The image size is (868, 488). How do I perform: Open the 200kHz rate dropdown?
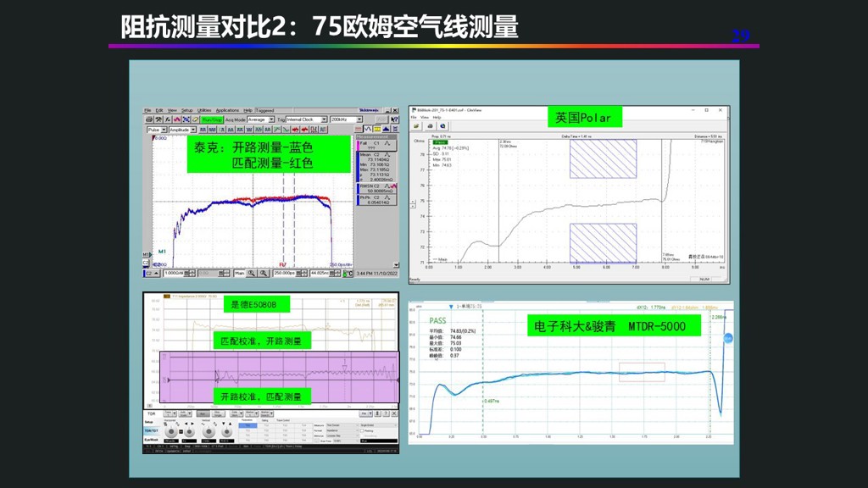[347, 119]
